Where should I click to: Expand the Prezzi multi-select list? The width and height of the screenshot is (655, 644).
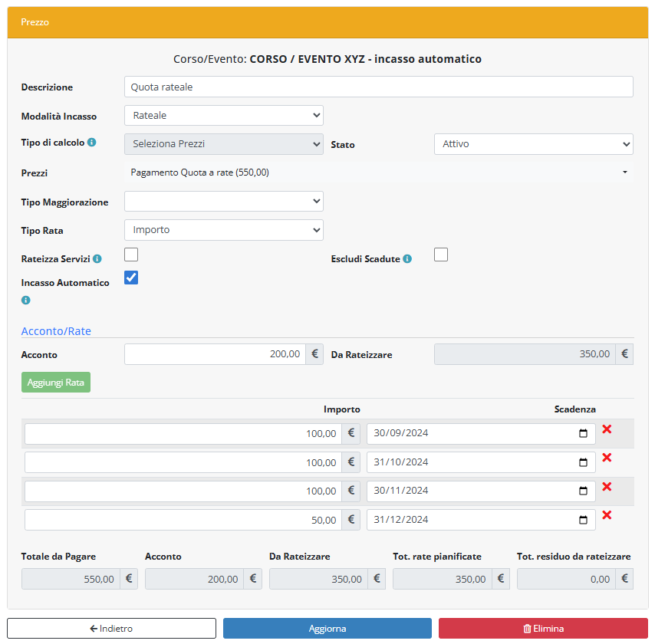point(379,172)
